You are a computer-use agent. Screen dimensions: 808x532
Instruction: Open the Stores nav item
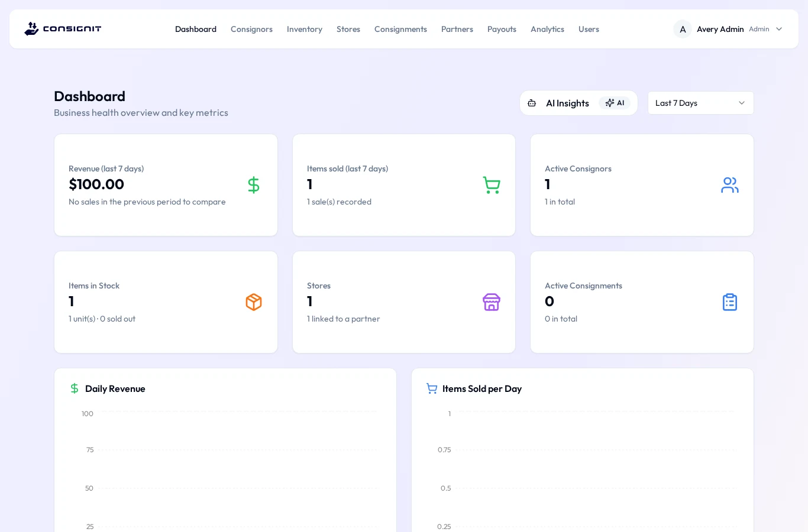click(348, 29)
